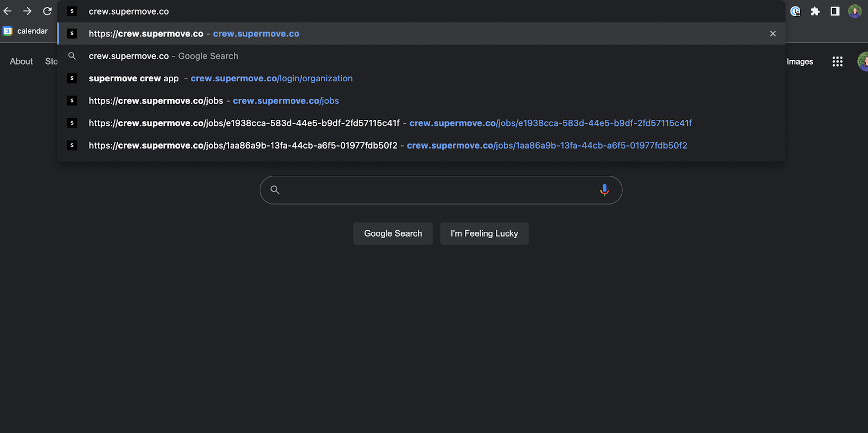Screen dimensions: 868x433
Task: Toggle the browser side panel icon
Action: click(835, 11)
